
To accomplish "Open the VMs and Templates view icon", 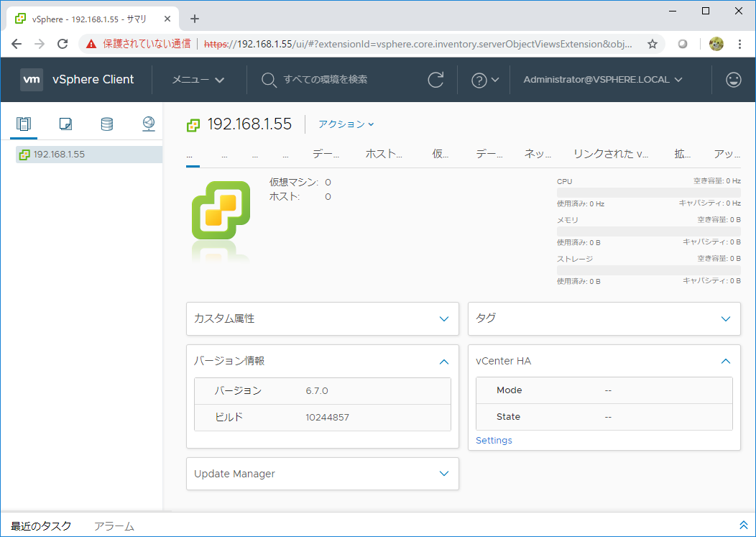I will 65,124.
